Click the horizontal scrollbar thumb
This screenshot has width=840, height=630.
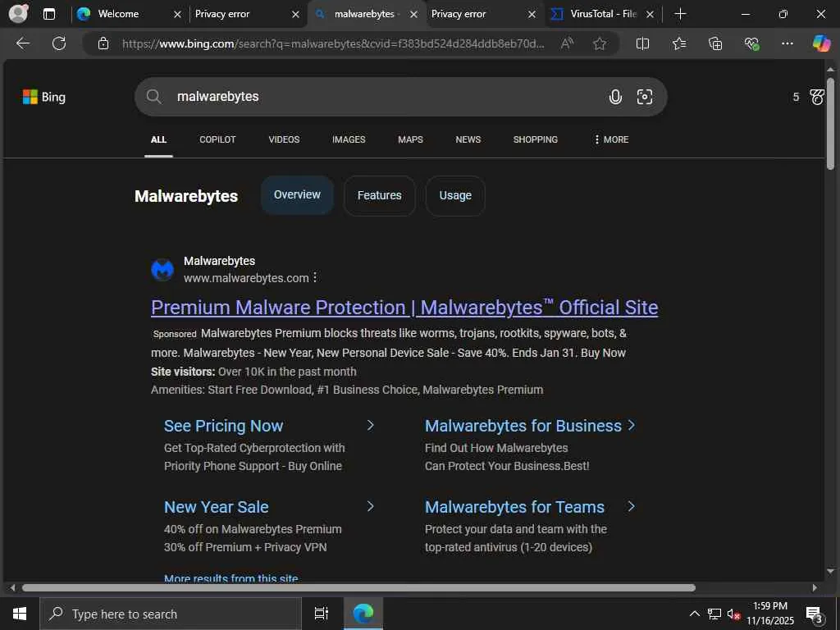358,587
